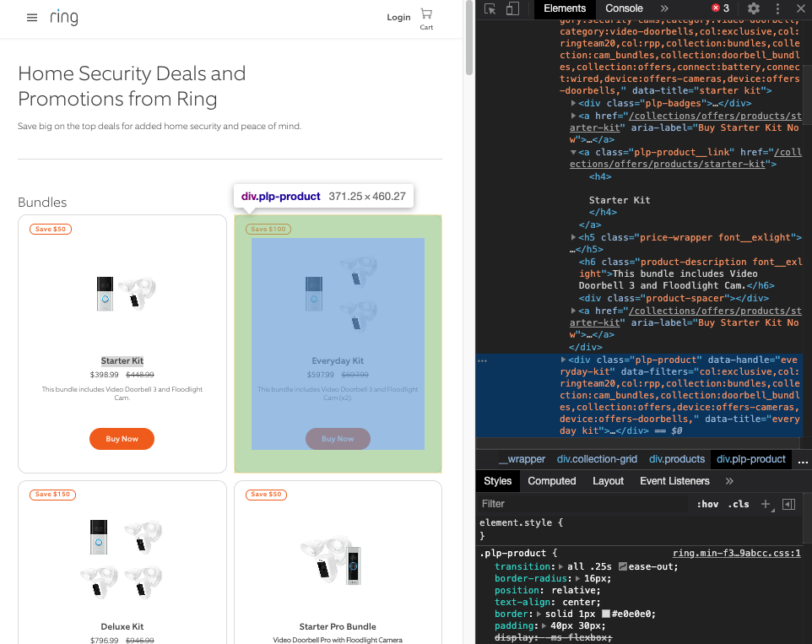Click the $398.99 Starter Kit price
The image size is (812, 644).
tap(104, 374)
